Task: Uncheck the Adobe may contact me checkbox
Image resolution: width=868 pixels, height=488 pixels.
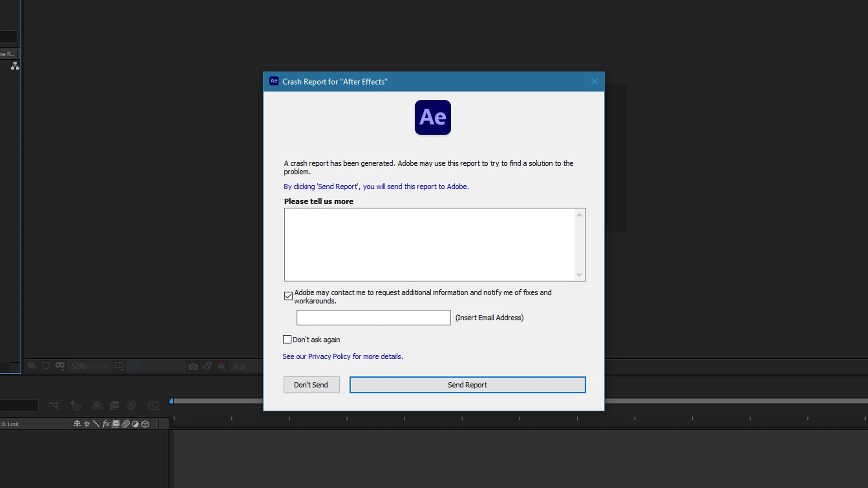Action: point(288,296)
